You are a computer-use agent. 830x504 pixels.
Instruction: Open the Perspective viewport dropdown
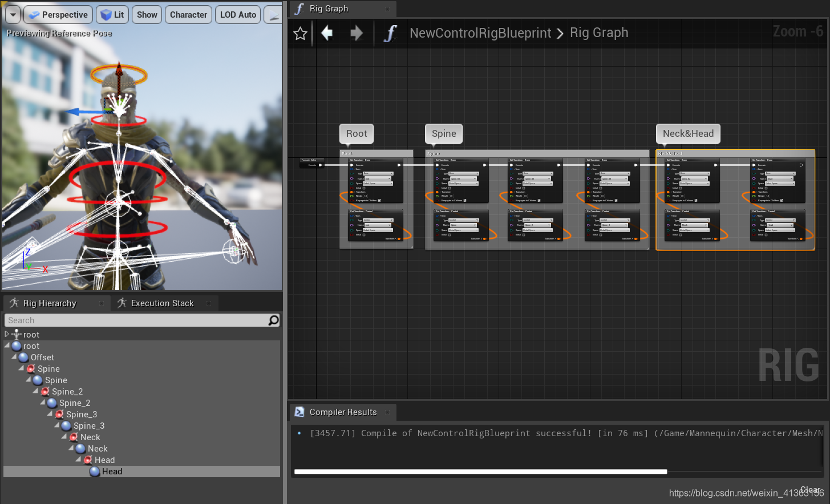click(x=58, y=15)
